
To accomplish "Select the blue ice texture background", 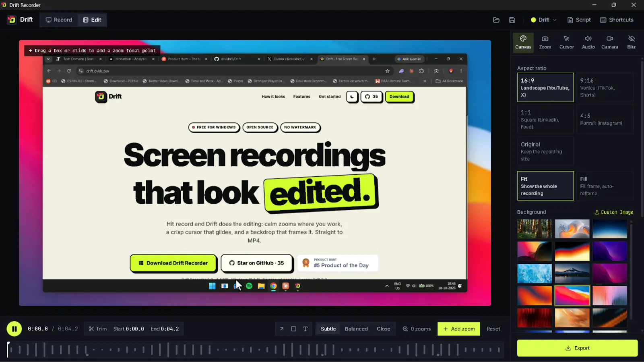I will 535,273.
